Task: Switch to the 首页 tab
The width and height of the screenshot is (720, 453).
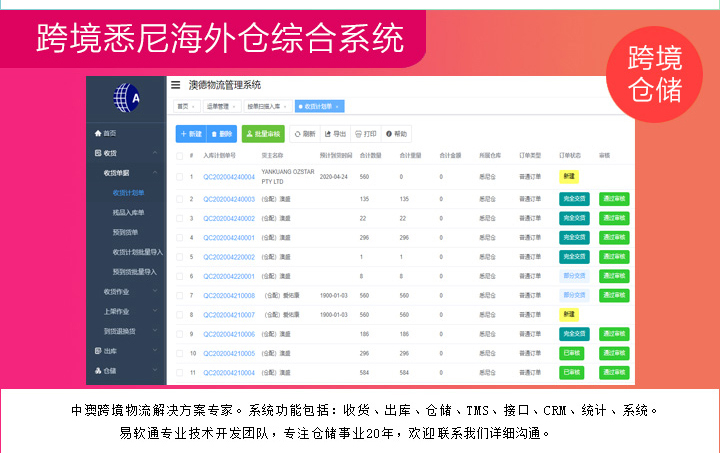Action: click(x=183, y=105)
